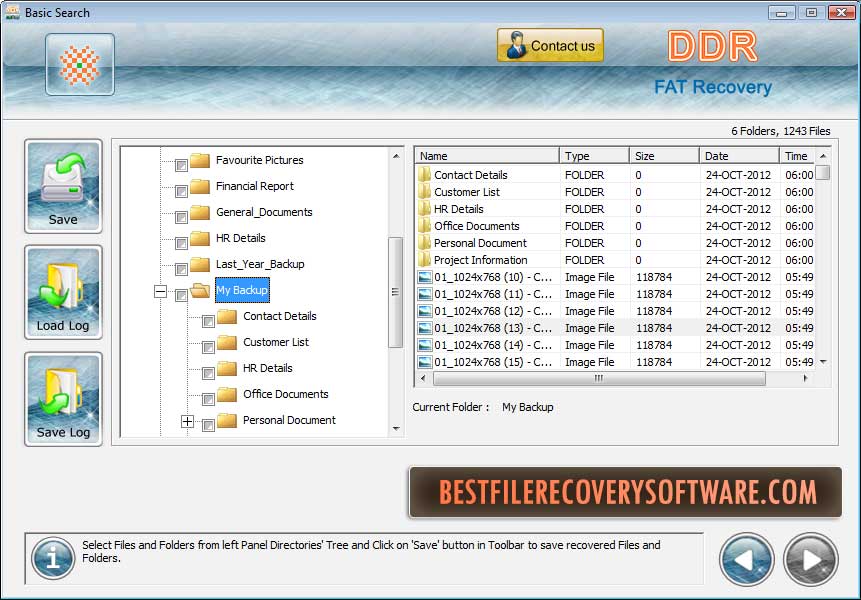This screenshot has height=600, width=861.
Task: Open the Load Log tool
Action: pos(63,293)
